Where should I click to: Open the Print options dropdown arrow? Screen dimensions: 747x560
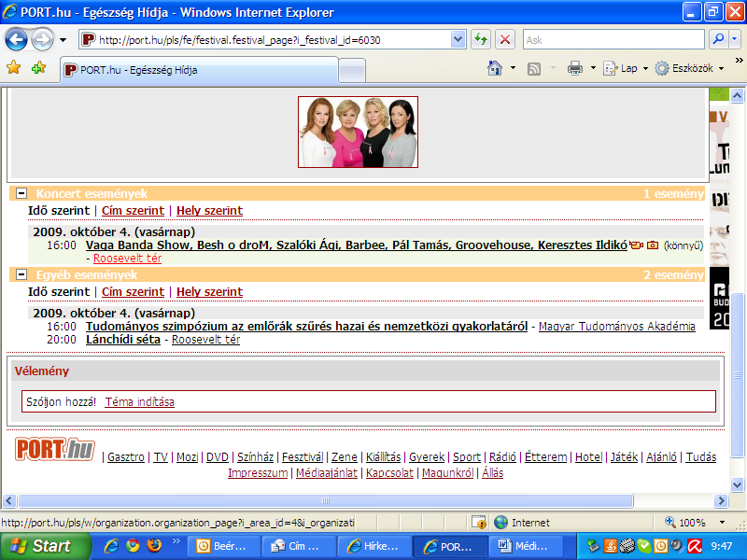point(593,68)
